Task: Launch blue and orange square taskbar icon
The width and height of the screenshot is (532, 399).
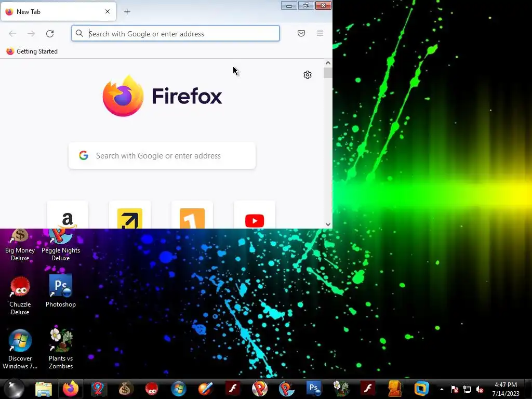Action: point(422,389)
